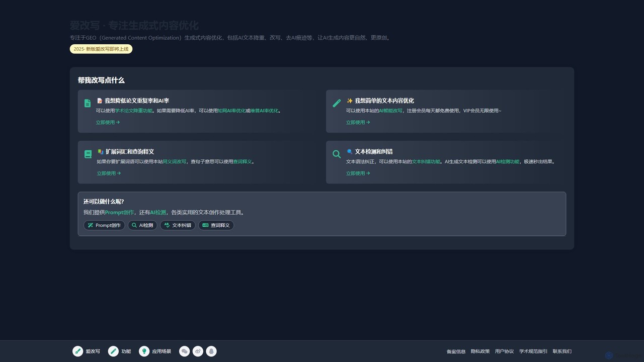The height and width of the screenshot is (362, 644).
Task: Click the 功能 label in footer
Action: pos(126,351)
